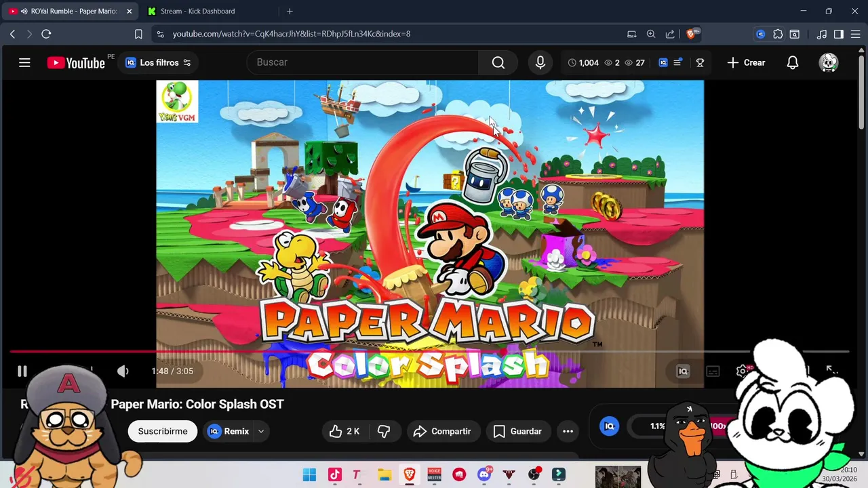Screen dimensions: 868x488
Task: Toggle subtitles in the video player
Action: (x=713, y=371)
